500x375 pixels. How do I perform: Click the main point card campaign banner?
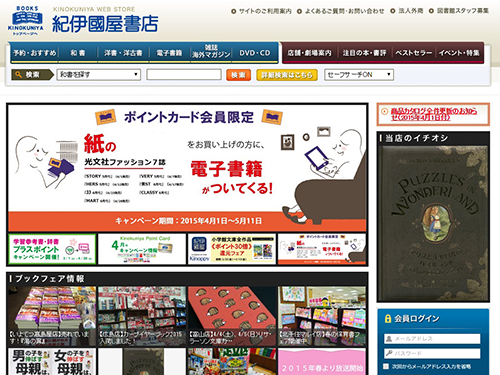(187, 168)
